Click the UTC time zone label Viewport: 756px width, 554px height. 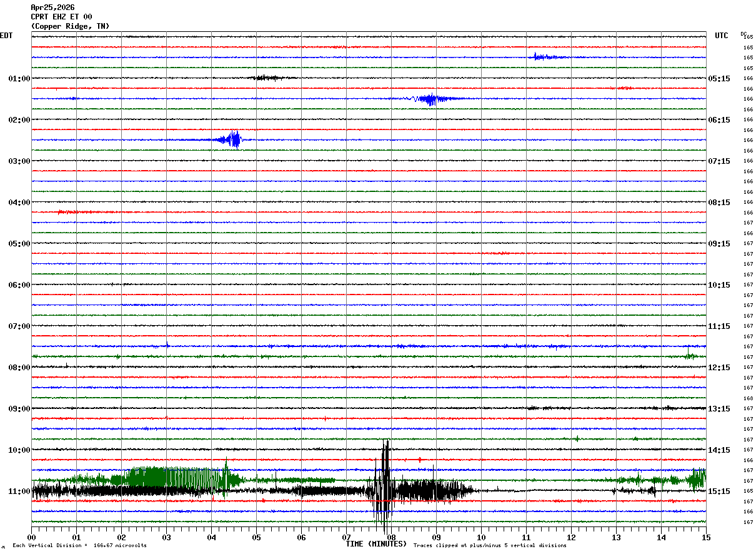[721, 36]
